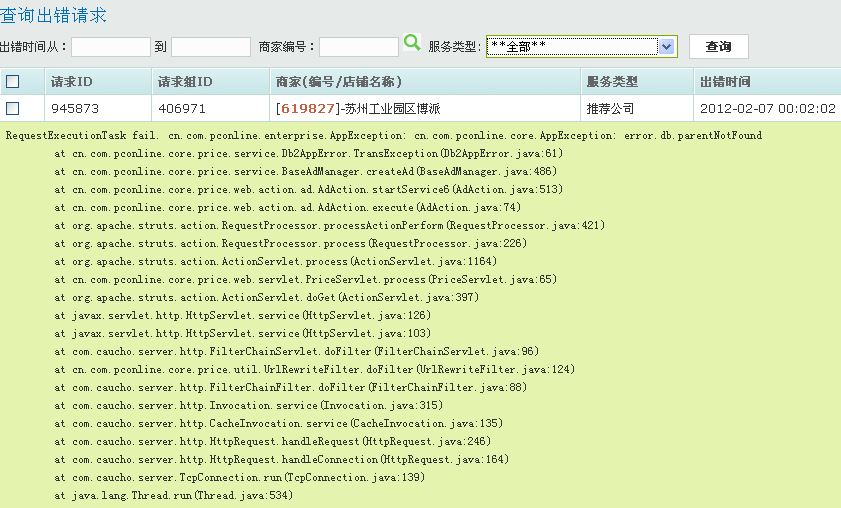
Task: Click the 出错时间 column header
Action: tap(725, 82)
